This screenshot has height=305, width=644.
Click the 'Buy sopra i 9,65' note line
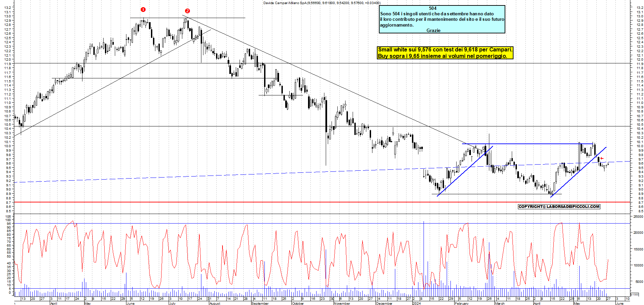(442, 56)
